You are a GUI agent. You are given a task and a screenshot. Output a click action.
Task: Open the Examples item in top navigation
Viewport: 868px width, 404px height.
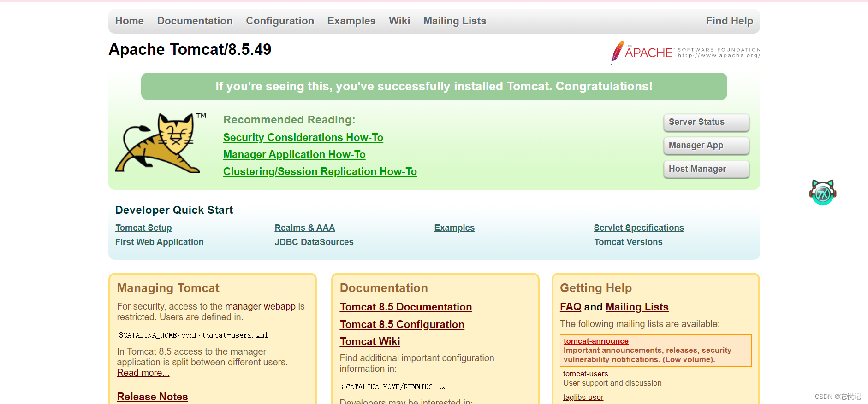(x=351, y=21)
